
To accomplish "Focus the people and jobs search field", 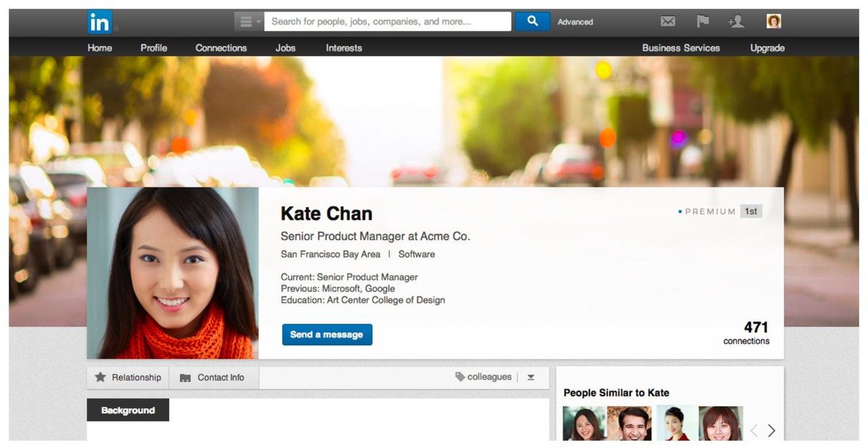I will (388, 22).
